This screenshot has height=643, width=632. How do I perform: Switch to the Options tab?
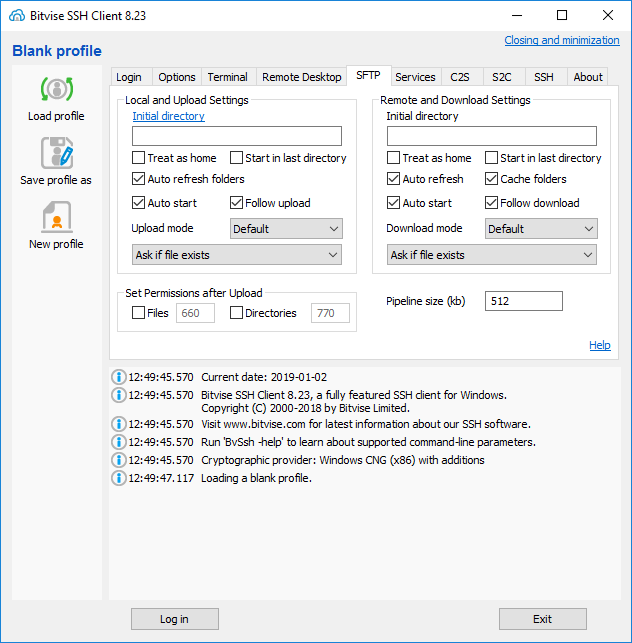point(177,77)
